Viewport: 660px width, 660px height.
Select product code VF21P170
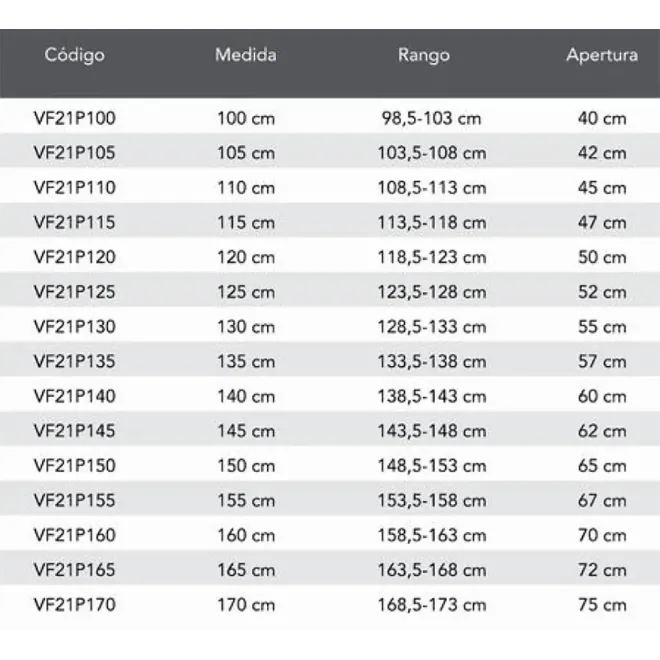click(75, 604)
